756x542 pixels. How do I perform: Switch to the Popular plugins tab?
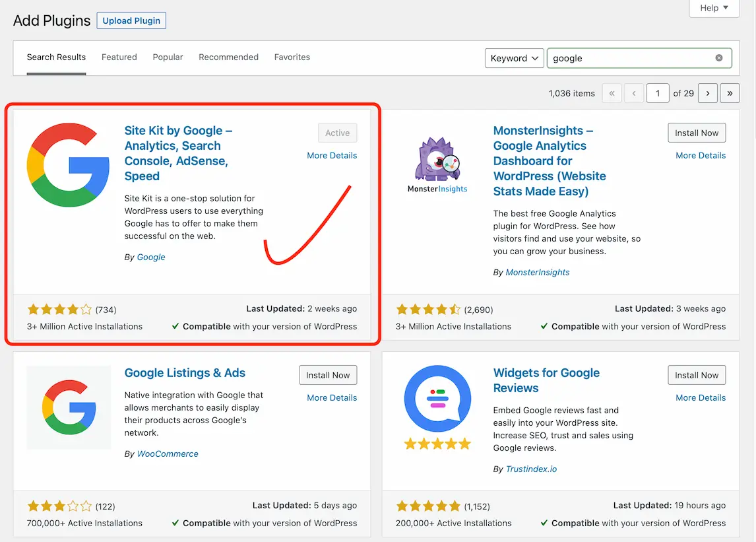click(168, 57)
